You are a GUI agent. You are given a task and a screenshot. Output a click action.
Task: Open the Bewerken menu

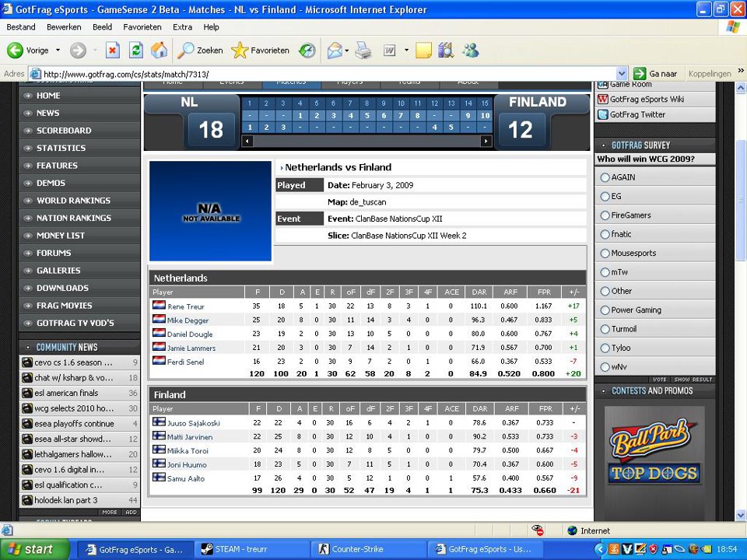64,27
